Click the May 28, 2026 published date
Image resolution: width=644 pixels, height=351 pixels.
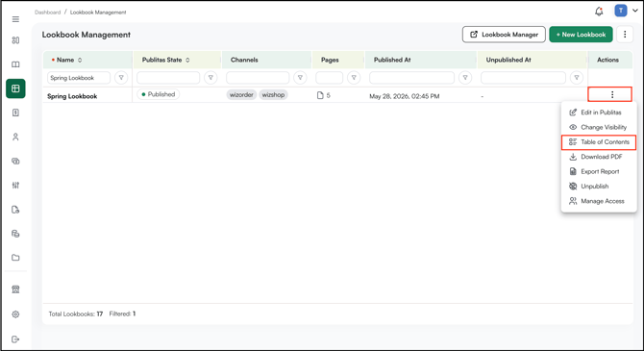click(x=404, y=96)
